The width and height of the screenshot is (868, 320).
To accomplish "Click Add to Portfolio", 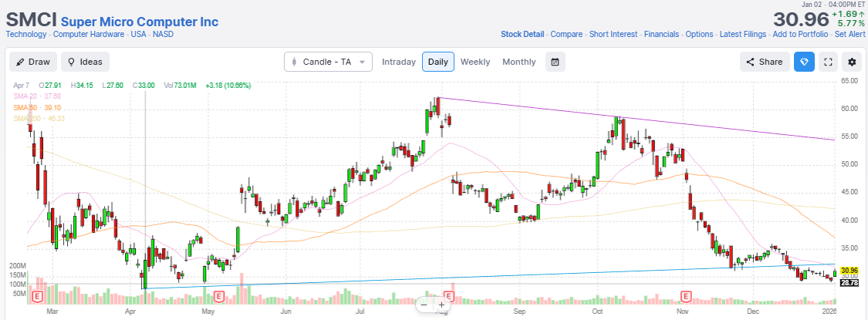I will click(x=800, y=35).
